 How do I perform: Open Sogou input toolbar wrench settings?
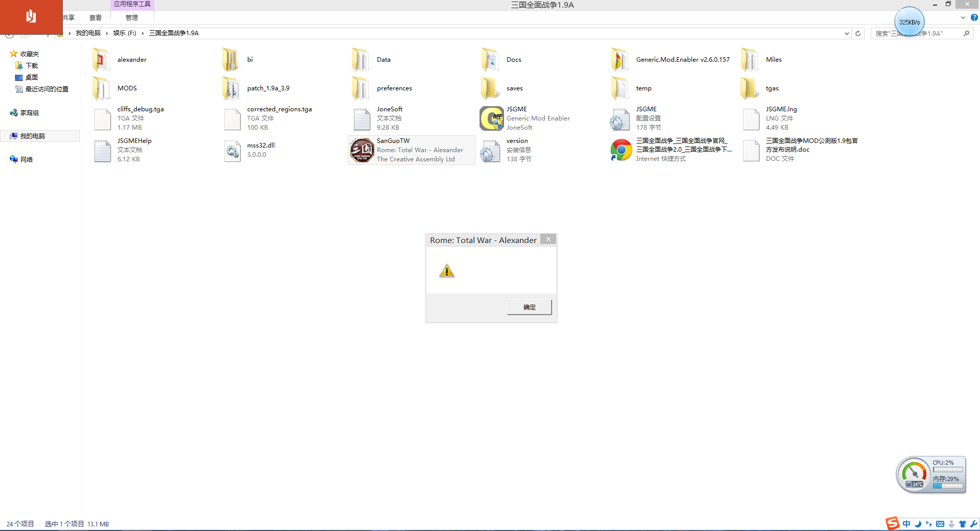click(x=974, y=524)
